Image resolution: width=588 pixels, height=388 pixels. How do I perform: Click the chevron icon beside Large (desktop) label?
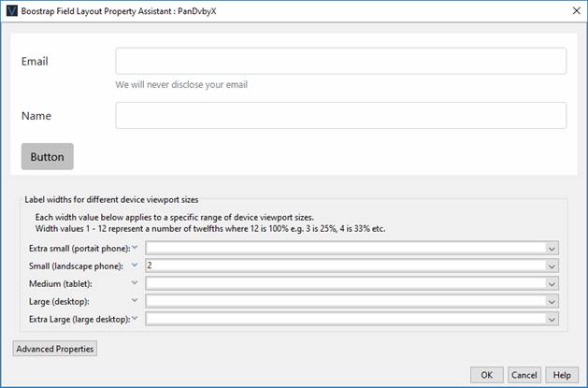(136, 301)
